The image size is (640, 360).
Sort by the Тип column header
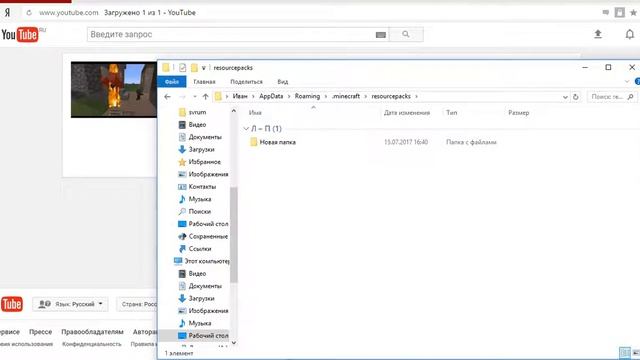coord(451,113)
